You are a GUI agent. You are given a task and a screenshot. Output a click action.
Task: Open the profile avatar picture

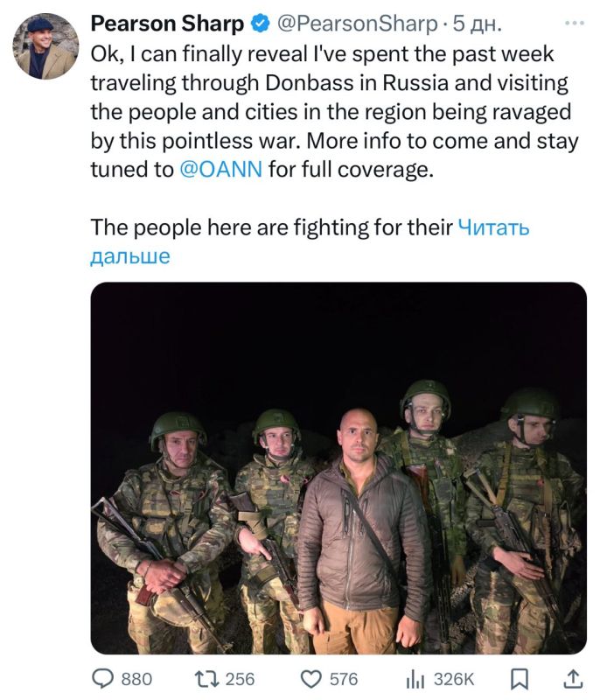45,45
